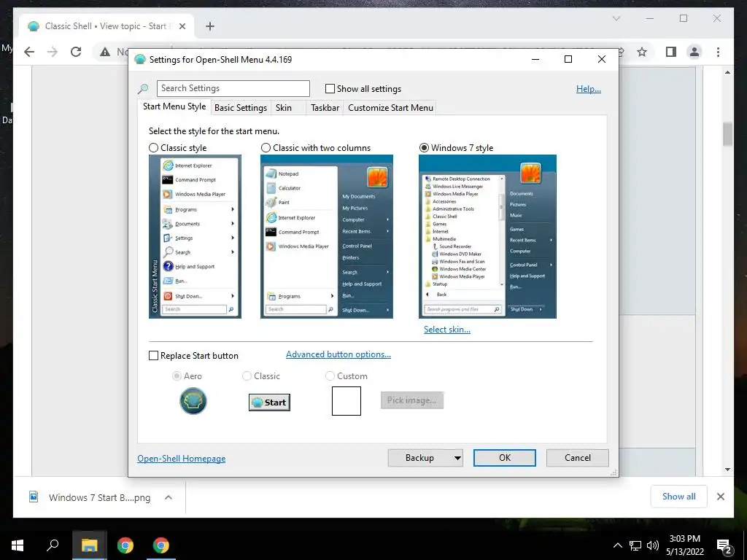Click the browser page vertical scrollbar thumb

(727, 134)
